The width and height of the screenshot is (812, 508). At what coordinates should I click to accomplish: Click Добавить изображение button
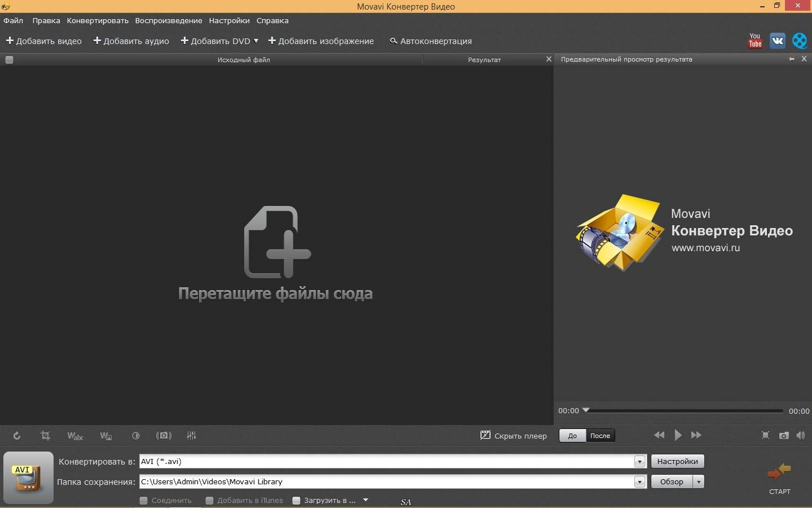[321, 41]
